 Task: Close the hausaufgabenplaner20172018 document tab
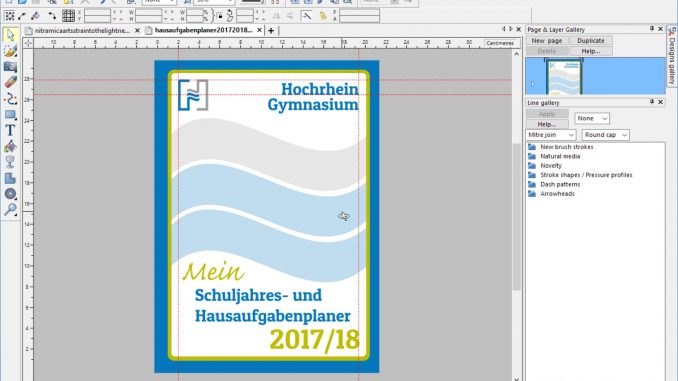259,30
